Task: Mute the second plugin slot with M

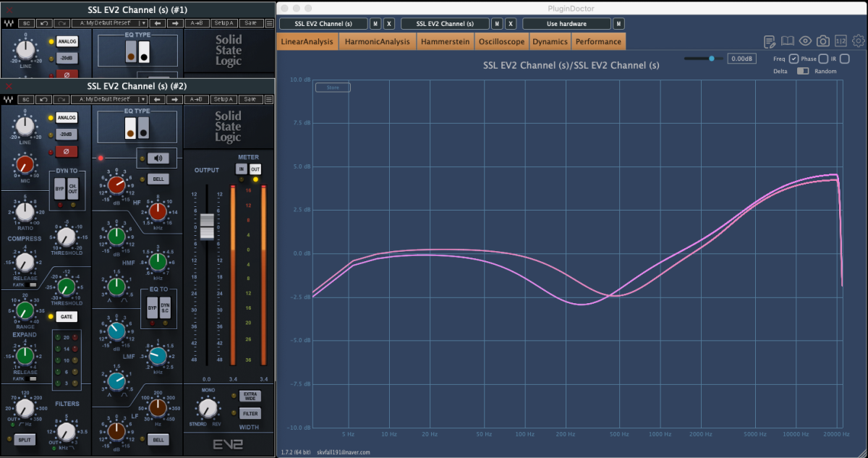Action: click(x=497, y=24)
